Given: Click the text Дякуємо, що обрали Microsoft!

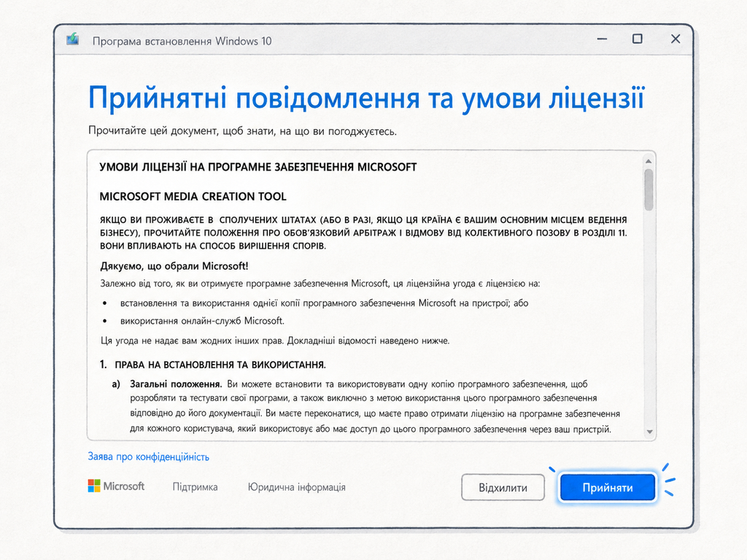Looking at the screenshot, I should point(174,265).
